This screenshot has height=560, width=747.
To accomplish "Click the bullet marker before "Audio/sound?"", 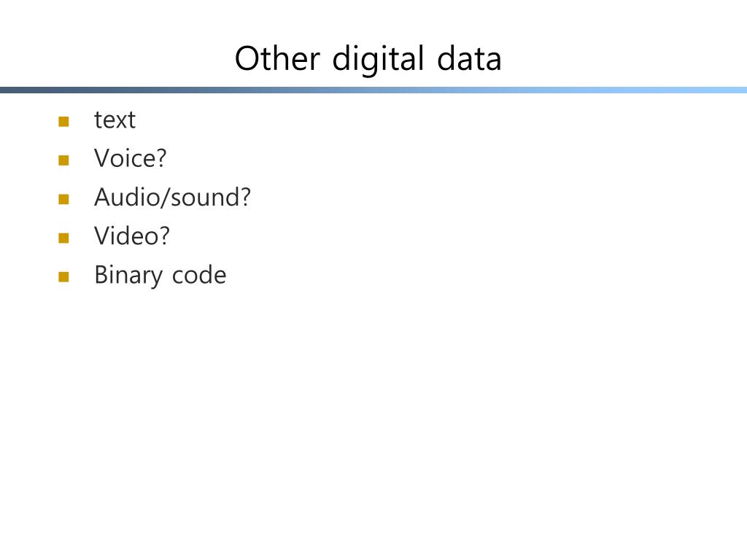I will 64,199.
